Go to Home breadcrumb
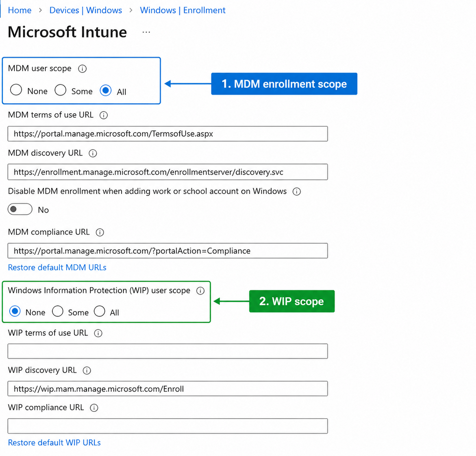 point(20,10)
